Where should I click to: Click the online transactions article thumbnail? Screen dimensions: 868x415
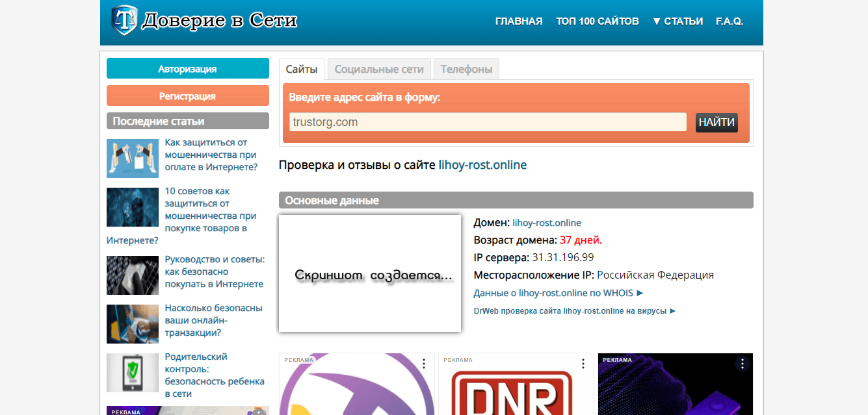tap(132, 323)
